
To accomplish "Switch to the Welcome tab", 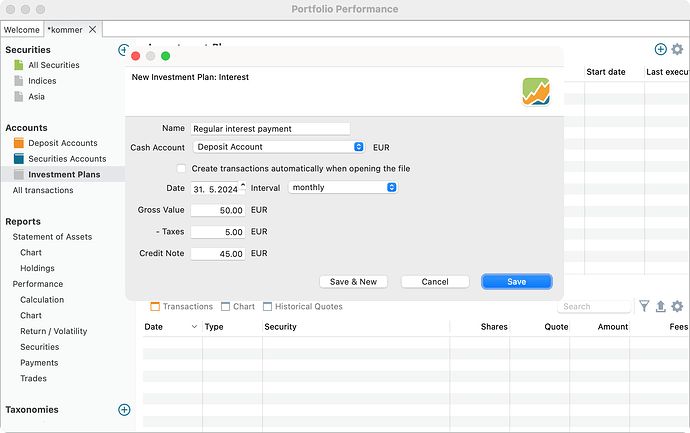I will (x=22, y=30).
